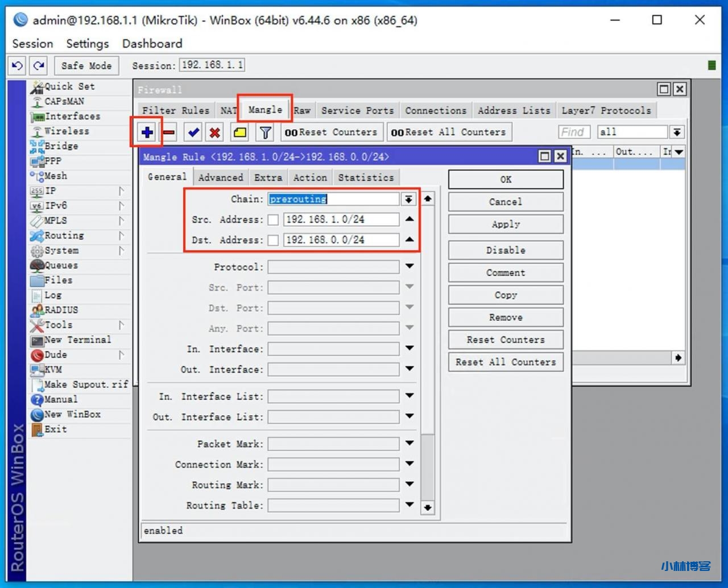Image resolution: width=728 pixels, height=588 pixels.
Task: Click the red minus remove rule icon
Action: click(x=169, y=132)
